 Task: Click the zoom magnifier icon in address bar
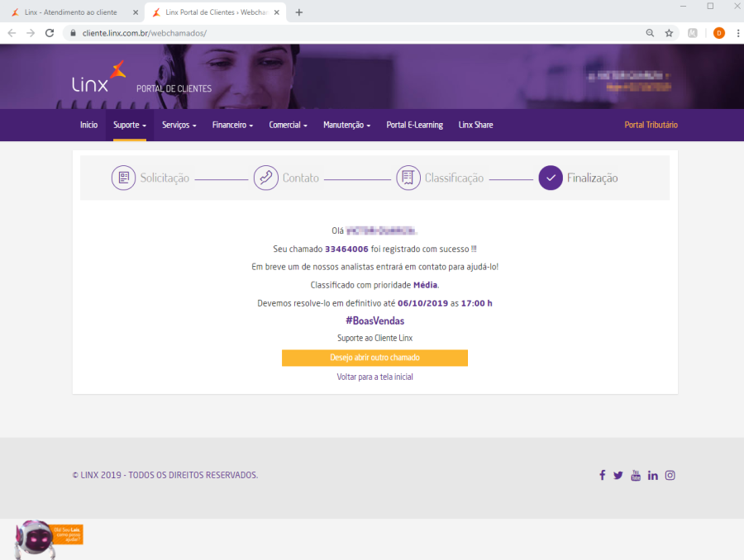tap(650, 33)
